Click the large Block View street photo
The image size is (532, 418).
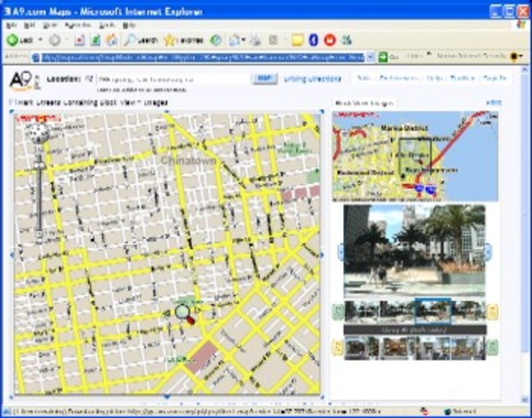click(414, 251)
